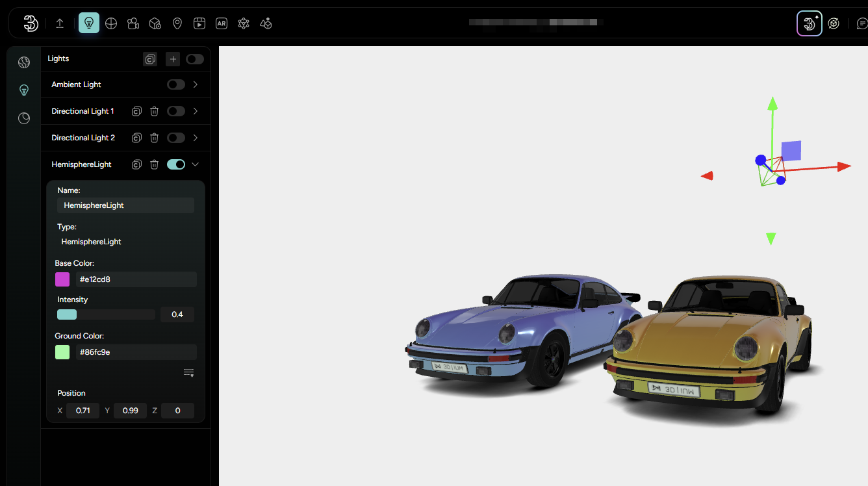
Task: Open the AR settings icon
Action: 222,23
